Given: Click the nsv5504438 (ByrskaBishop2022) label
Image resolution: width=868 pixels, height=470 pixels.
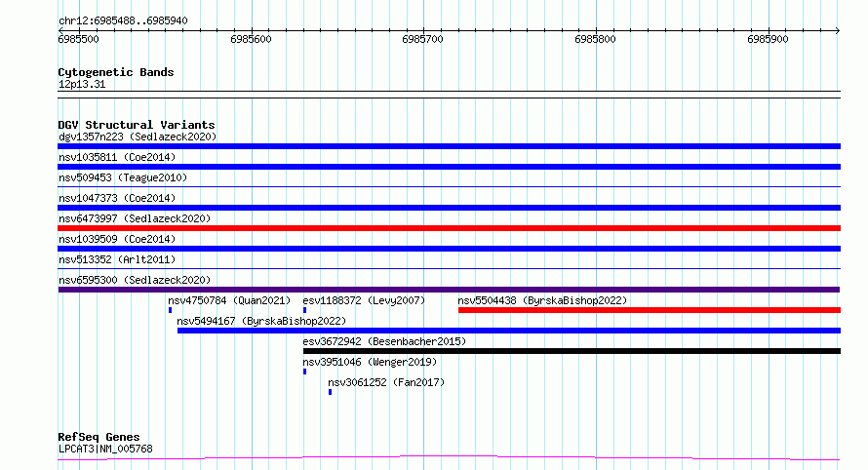Looking at the screenshot, I should tap(542, 300).
